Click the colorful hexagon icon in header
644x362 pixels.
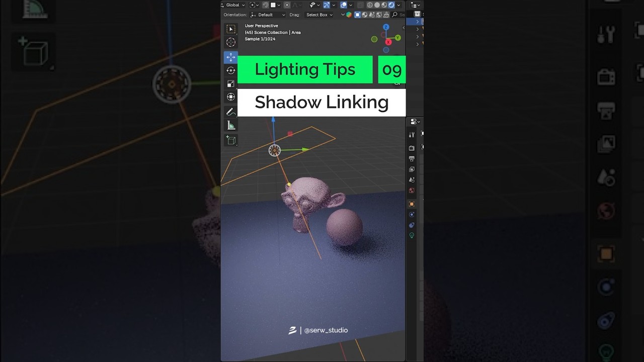coord(349,15)
